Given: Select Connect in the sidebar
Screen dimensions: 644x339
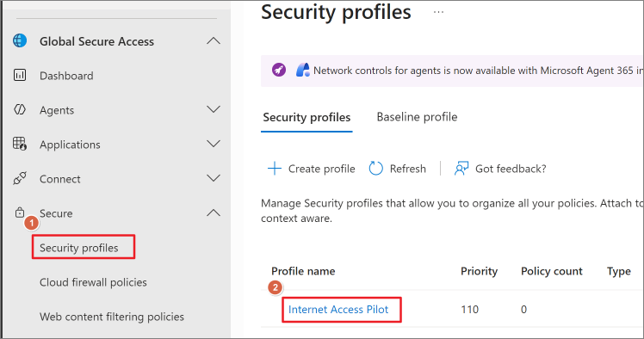Looking at the screenshot, I should tap(60, 179).
